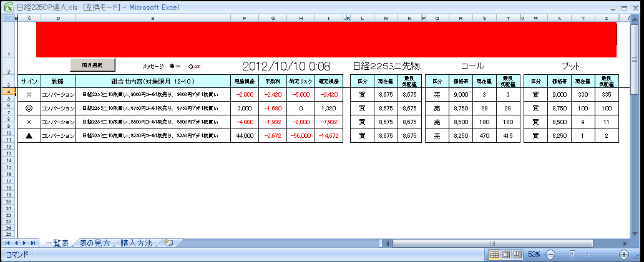Click the 1,320 value cell

[329, 109]
